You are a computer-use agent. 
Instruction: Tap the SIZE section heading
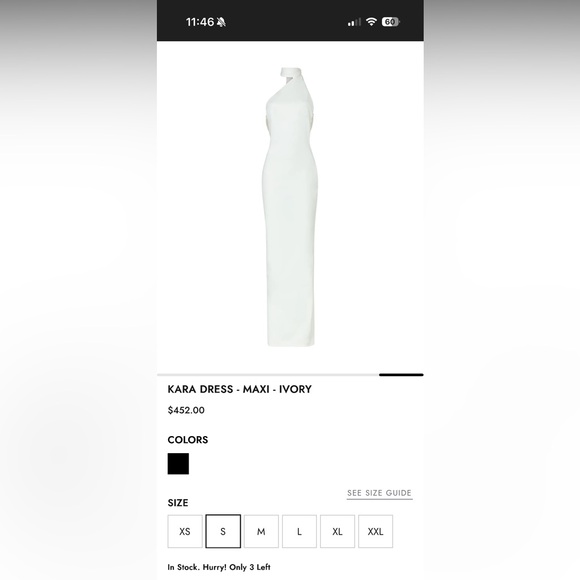178,503
